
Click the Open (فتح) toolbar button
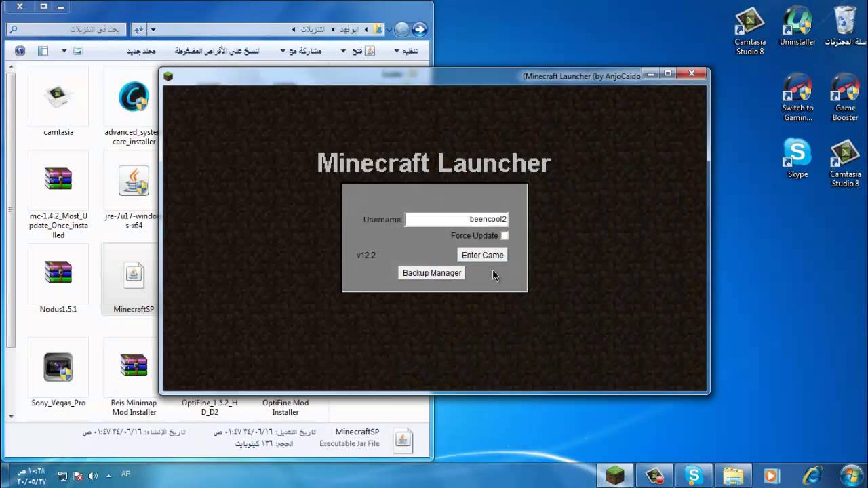(x=362, y=51)
